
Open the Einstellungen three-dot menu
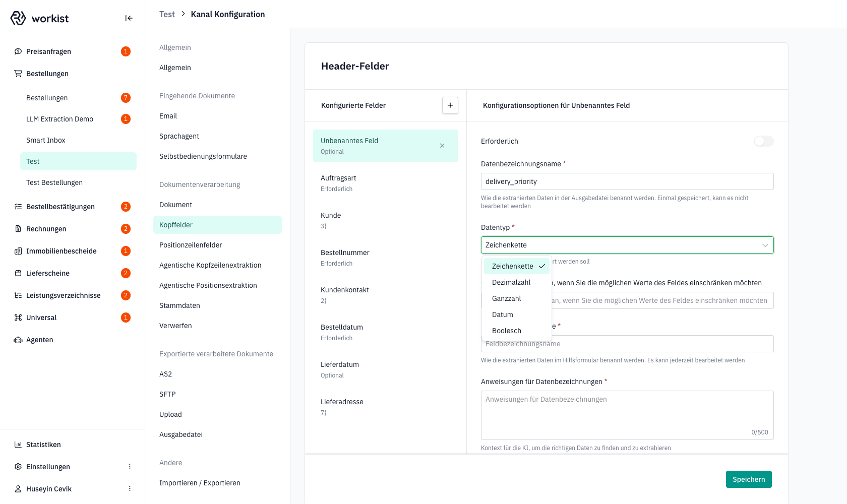(x=130, y=467)
